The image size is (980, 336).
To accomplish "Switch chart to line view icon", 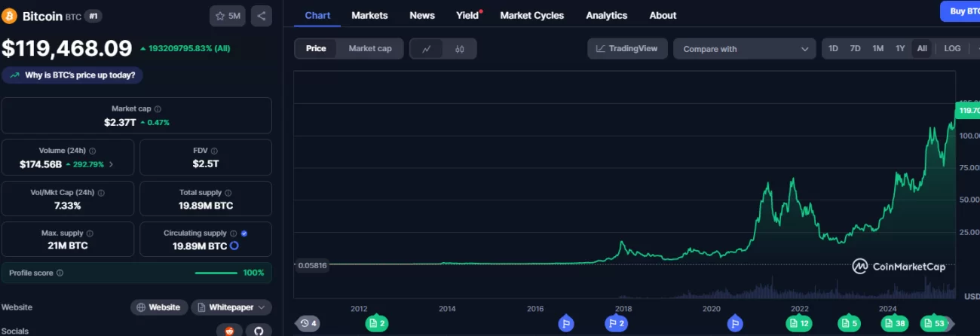I will click(x=427, y=49).
